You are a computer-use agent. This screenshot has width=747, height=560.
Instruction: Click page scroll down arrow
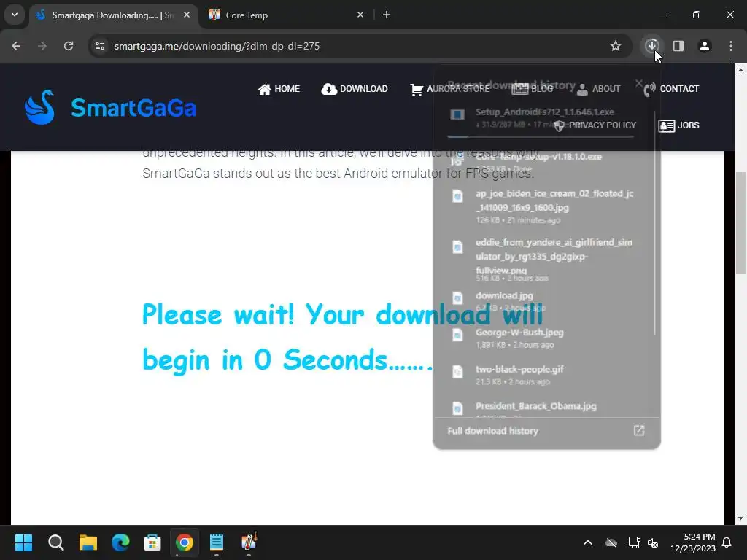[x=740, y=518]
